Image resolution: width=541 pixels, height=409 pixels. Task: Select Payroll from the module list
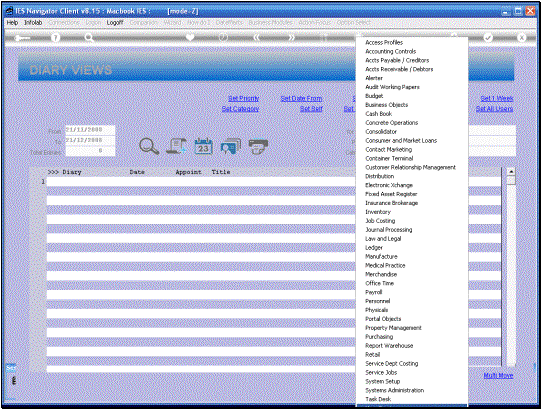coord(374,292)
